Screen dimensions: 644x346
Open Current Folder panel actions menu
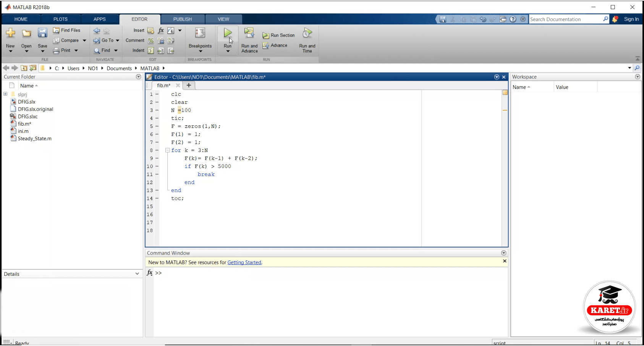pyautogui.click(x=139, y=77)
